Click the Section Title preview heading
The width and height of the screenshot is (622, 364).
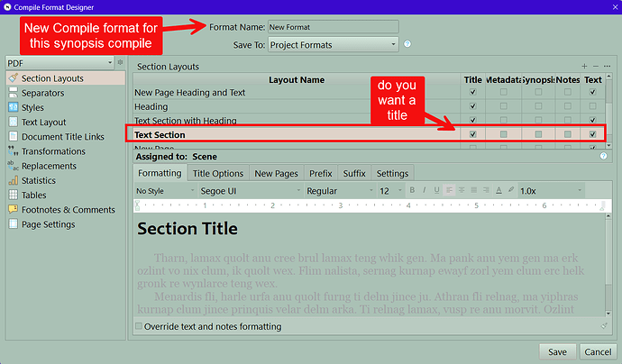[x=188, y=229]
